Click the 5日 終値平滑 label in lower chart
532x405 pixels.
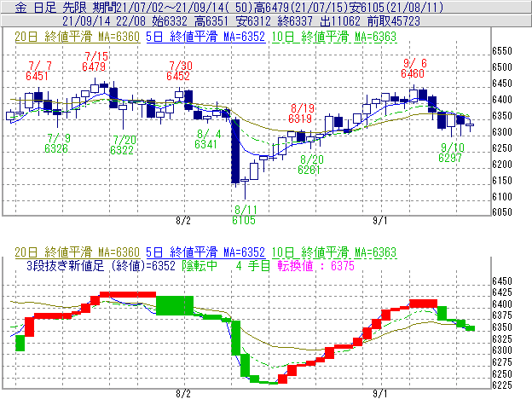point(205,252)
